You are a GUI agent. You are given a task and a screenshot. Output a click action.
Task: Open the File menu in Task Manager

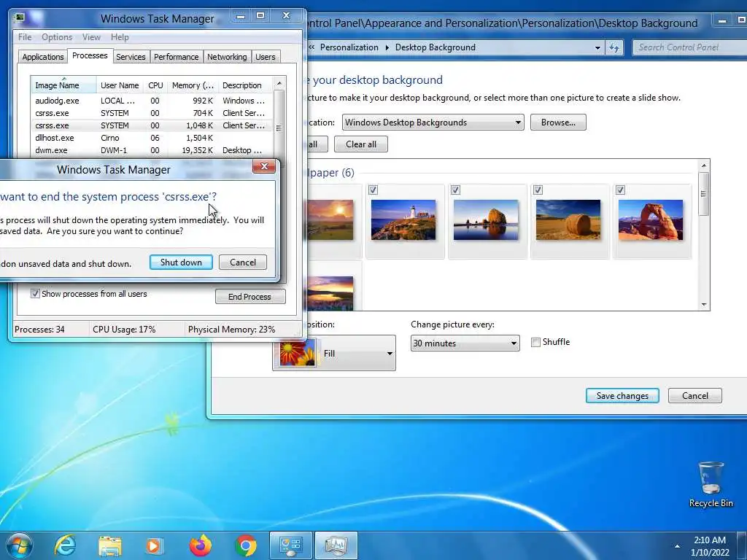click(x=25, y=37)
